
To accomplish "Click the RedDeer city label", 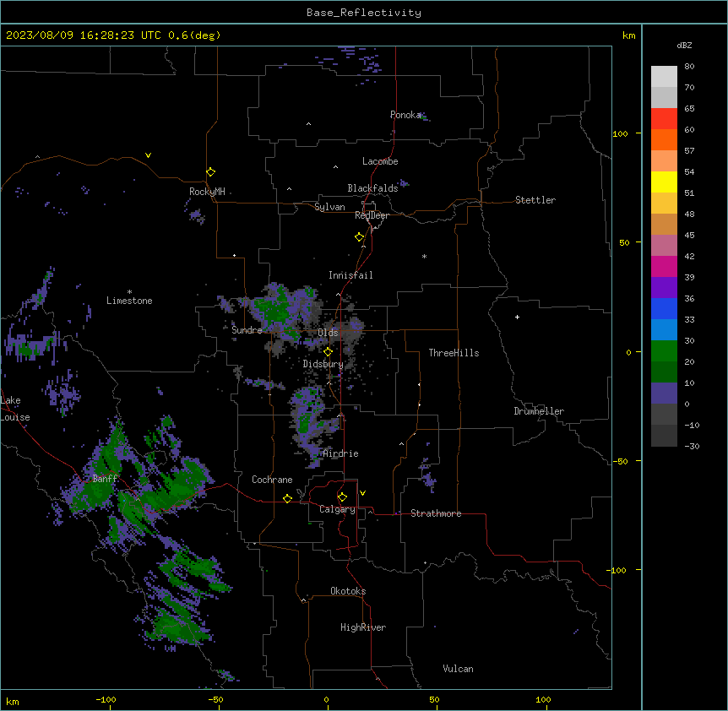I will (372, 215).
